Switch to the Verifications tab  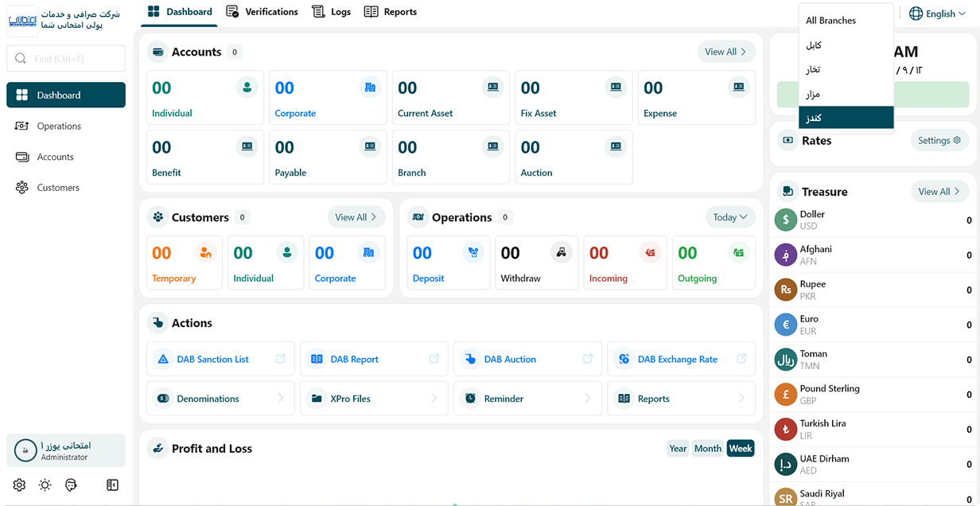click(x=262, y=12)
